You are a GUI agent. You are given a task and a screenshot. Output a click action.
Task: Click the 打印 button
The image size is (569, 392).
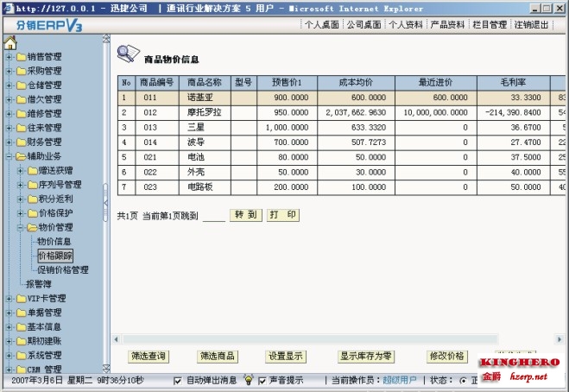click(x=283, y=215)
